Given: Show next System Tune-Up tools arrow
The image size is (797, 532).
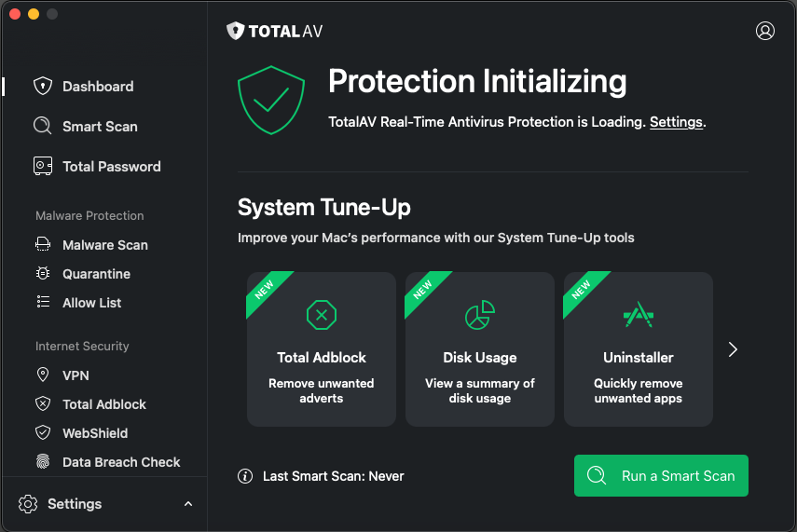Looking at the screenshot, I should coord(733,349).
